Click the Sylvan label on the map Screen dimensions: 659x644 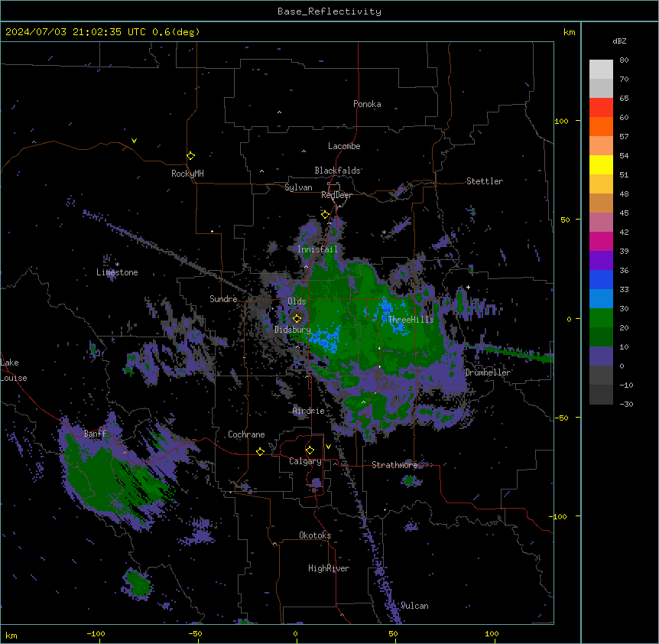298,187
